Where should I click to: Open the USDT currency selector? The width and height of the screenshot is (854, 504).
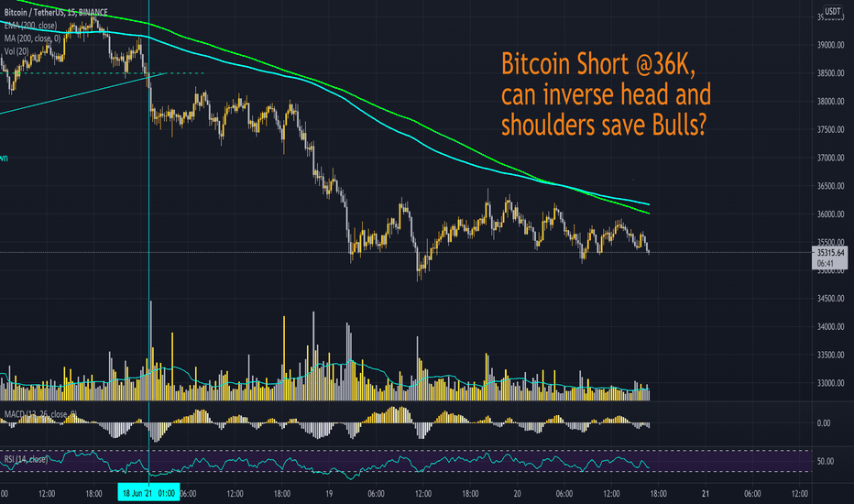[x=832, y=11]
